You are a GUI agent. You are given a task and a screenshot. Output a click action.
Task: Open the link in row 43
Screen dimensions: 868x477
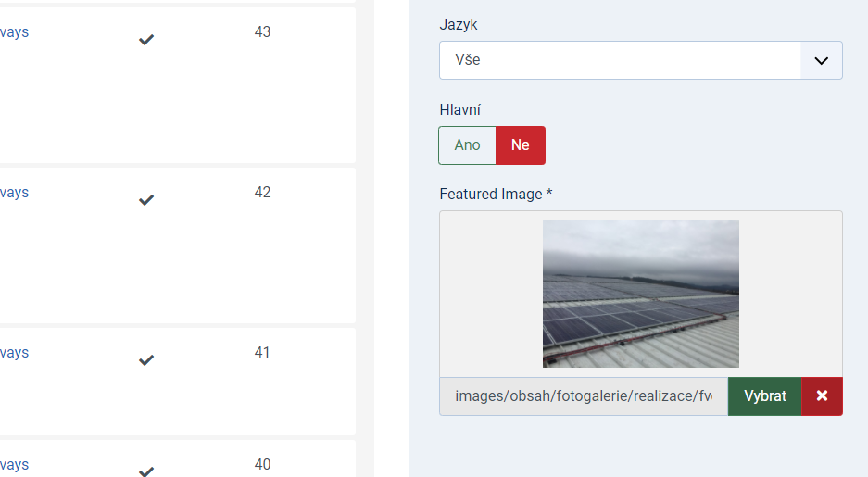pos(15,32)
